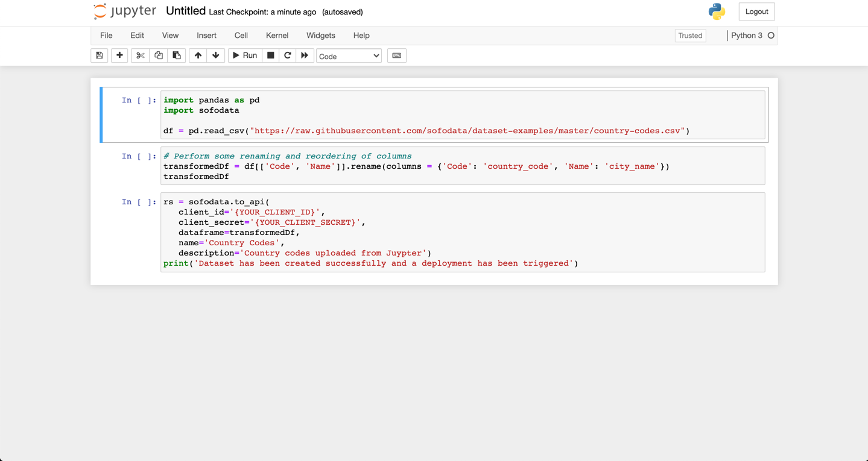The height and width of the screenshot is (461, 868).
Task: Click the description string in the third cell
Action: pyautogui.click(x=333, y=253)
